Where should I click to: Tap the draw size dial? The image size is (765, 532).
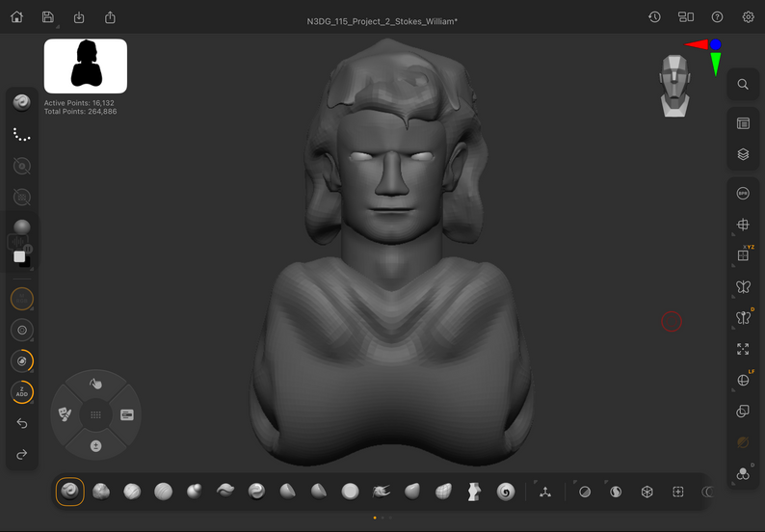(x=22, y=361)
